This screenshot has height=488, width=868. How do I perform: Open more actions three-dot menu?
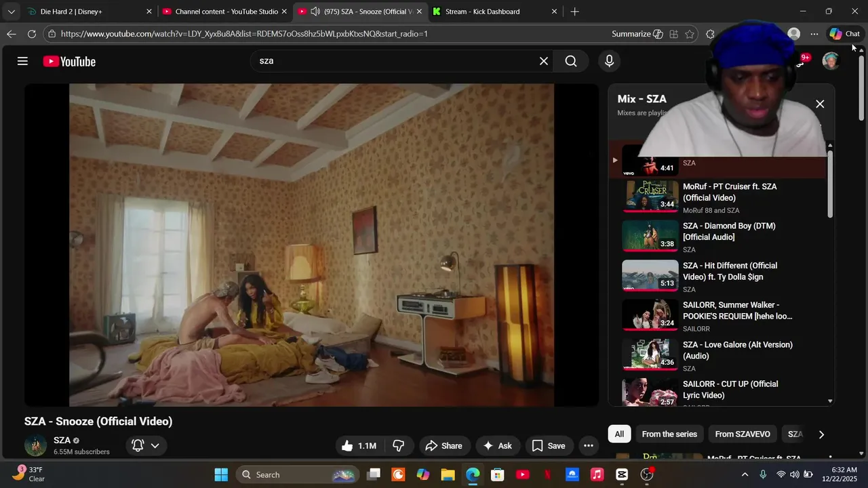(x=589, y=445)
